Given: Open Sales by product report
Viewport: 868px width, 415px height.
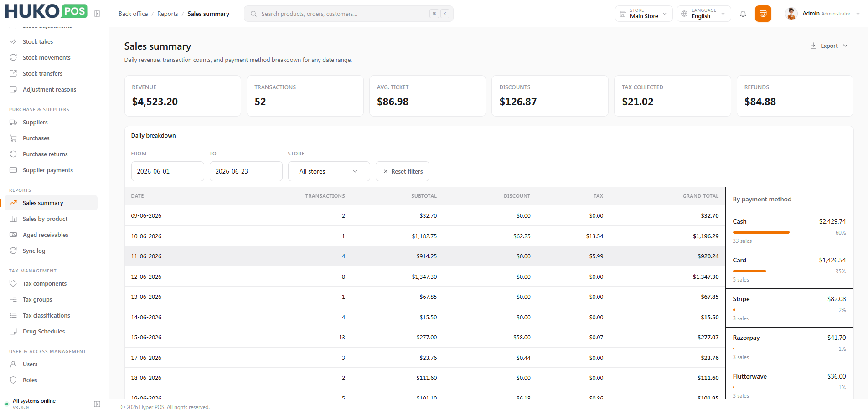Looking at the screenshot, I should click(45, 219).
